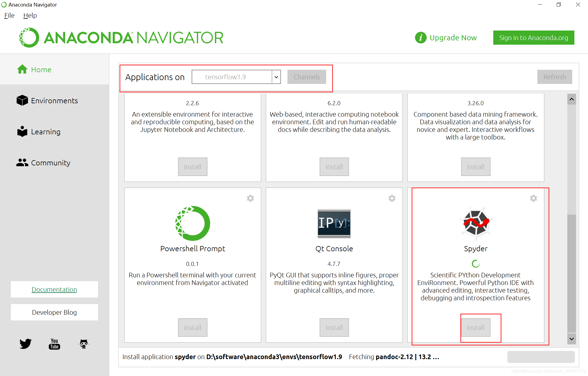Screen dimensions: 588x376
Task: Click the File menu item
Action: [x=9, y=16]
